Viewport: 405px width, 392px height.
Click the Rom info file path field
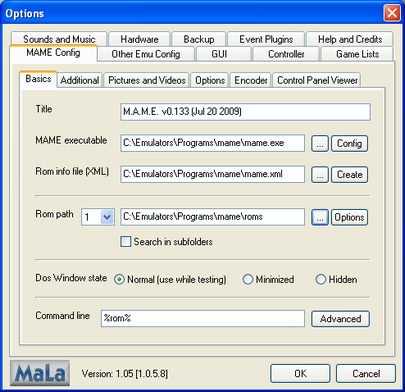click(x=212, y=174)
